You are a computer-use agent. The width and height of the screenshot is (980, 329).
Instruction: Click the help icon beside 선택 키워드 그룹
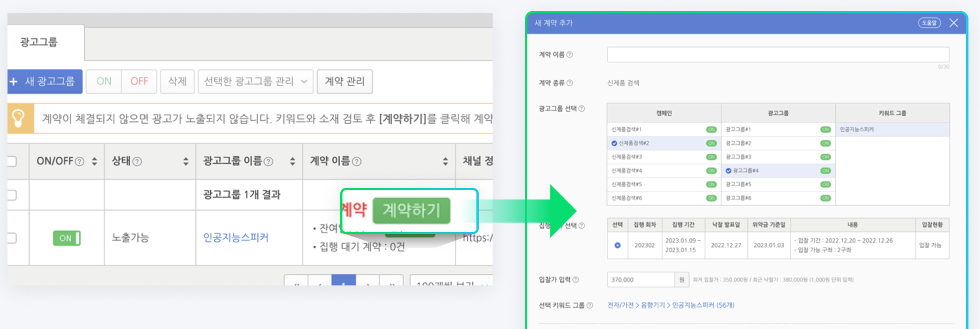(x=590, y=305)
